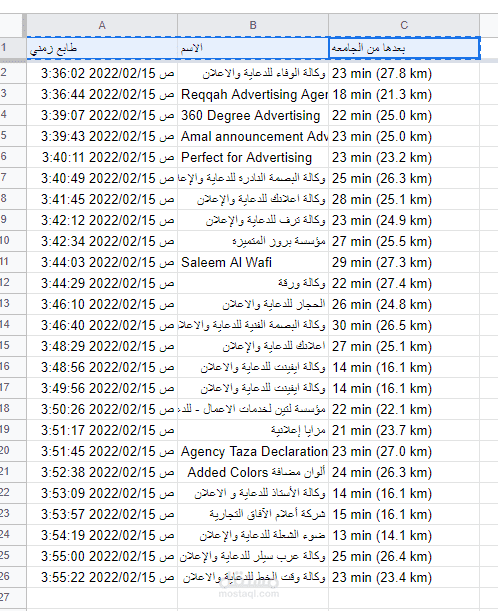Select row 26 header

[13, 577]
